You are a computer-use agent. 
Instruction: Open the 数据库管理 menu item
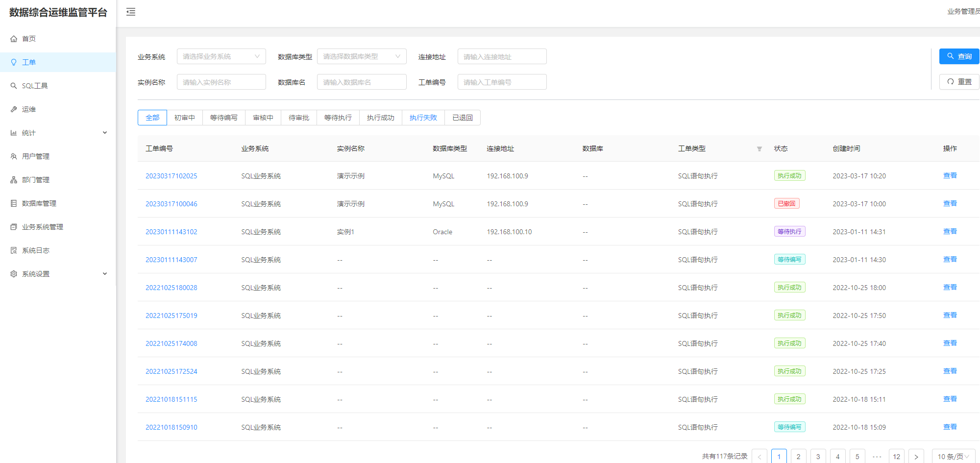point(58,203)
